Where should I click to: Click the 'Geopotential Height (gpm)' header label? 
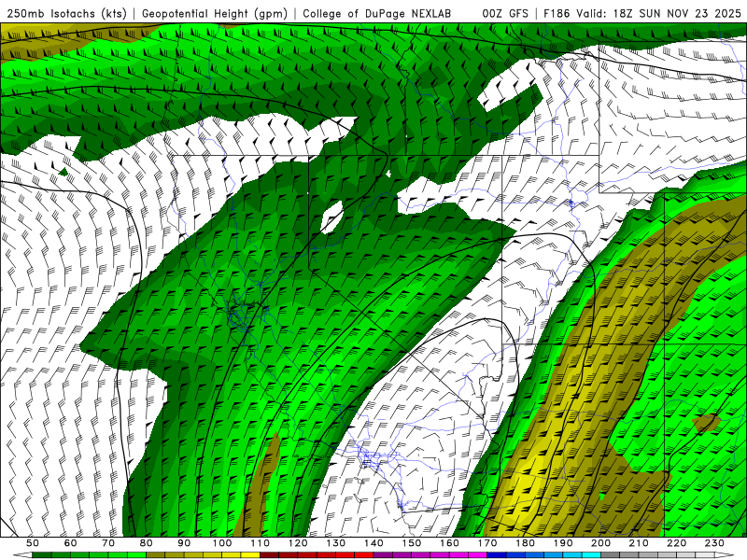tap(215, 14)
